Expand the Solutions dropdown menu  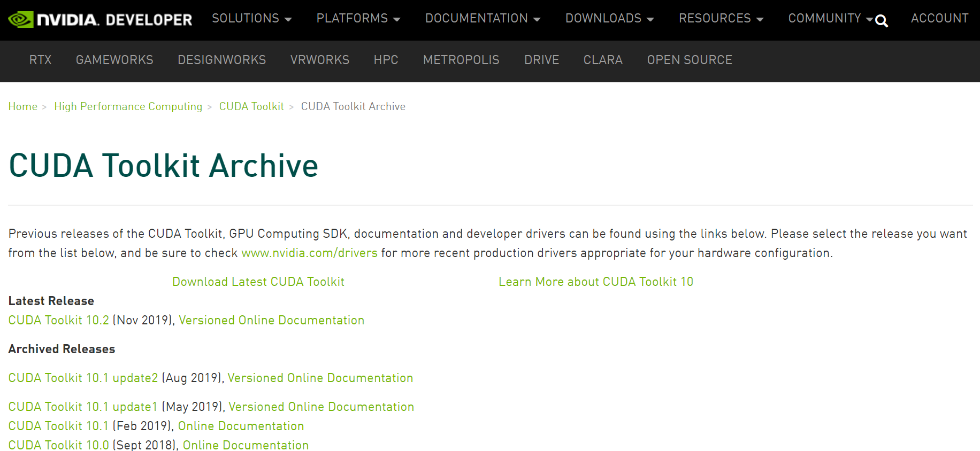tap(251, 18)
